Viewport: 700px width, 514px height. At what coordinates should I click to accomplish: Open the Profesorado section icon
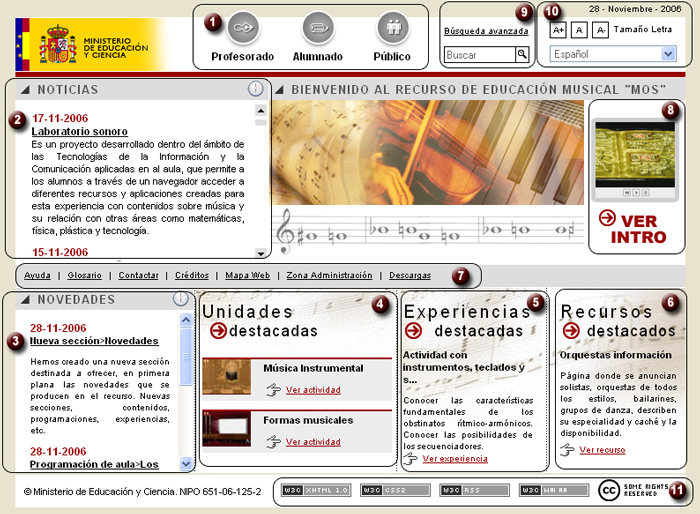[x=243, y=27]
